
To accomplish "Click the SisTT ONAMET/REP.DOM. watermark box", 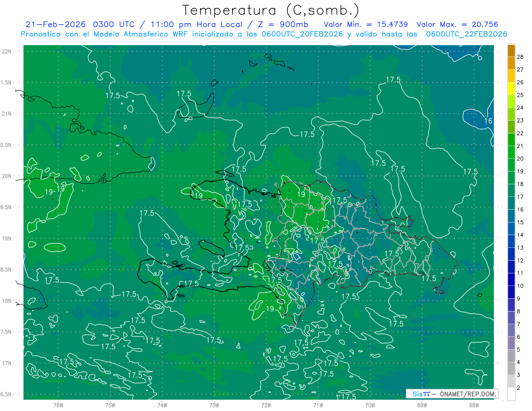I will pyautogui.click(x=452, y=394).
